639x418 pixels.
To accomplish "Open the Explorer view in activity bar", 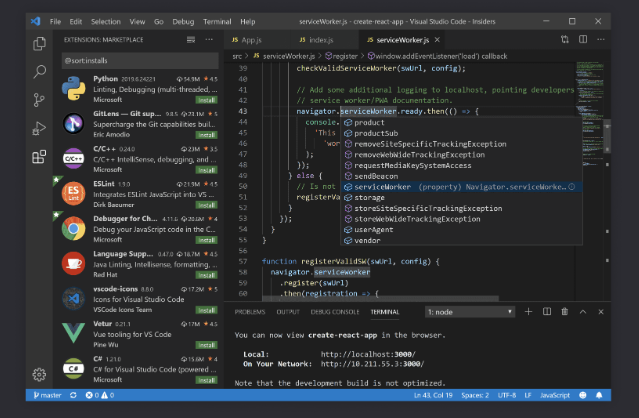I will click(x=39, y=44).
